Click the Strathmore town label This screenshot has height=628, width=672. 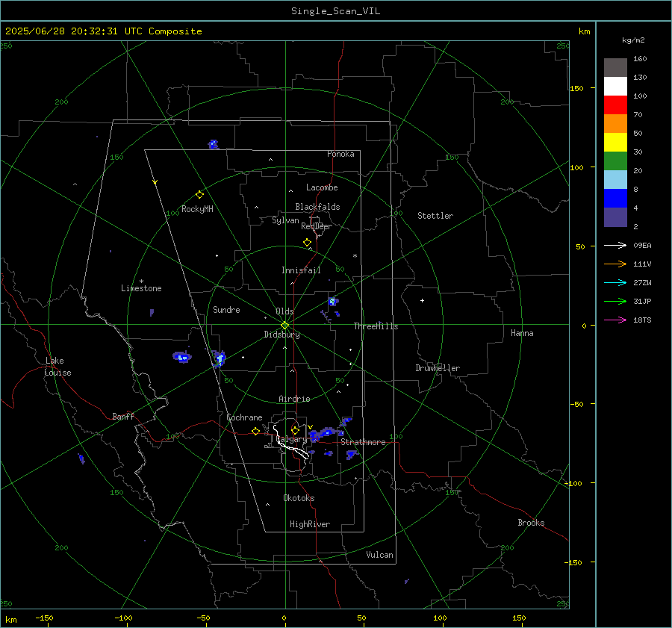click(x=363, y=442)
